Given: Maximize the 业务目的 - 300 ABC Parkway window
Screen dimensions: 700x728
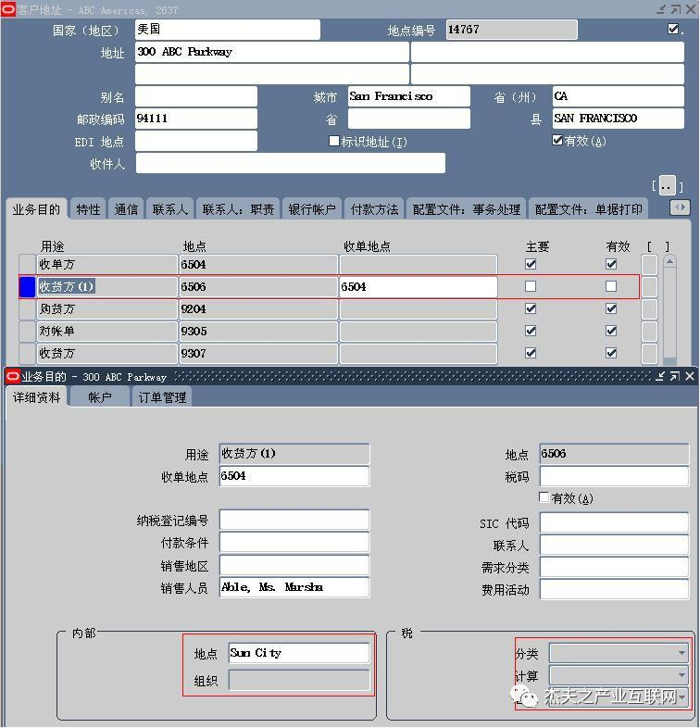Looking at the screenshot, I should [x=675, y=377].
